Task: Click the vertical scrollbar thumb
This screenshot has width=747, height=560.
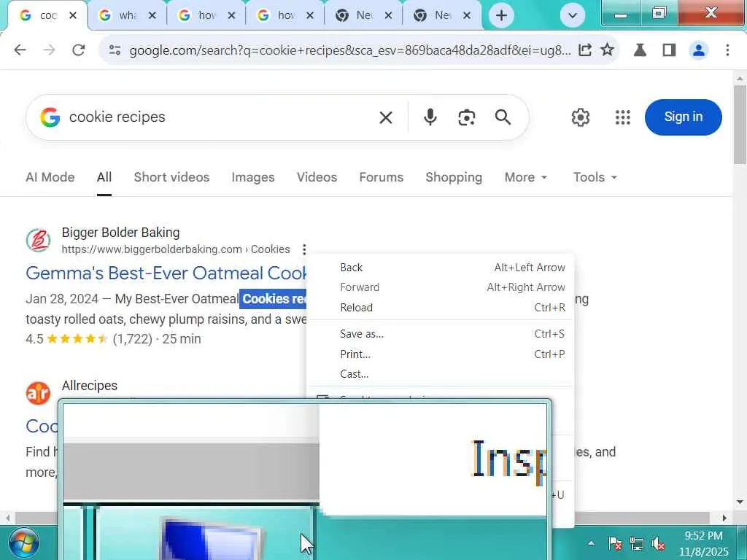Action: [x=740, y=125]
